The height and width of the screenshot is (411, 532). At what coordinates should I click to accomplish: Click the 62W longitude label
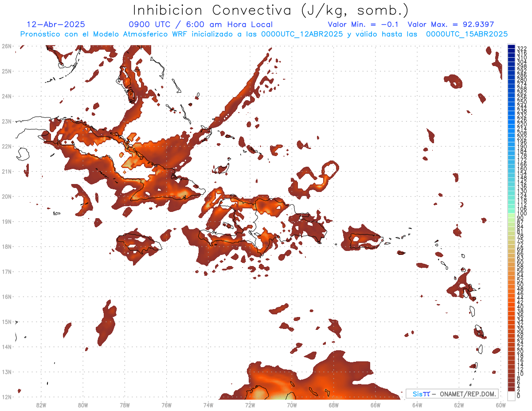[x=459, y=405]
